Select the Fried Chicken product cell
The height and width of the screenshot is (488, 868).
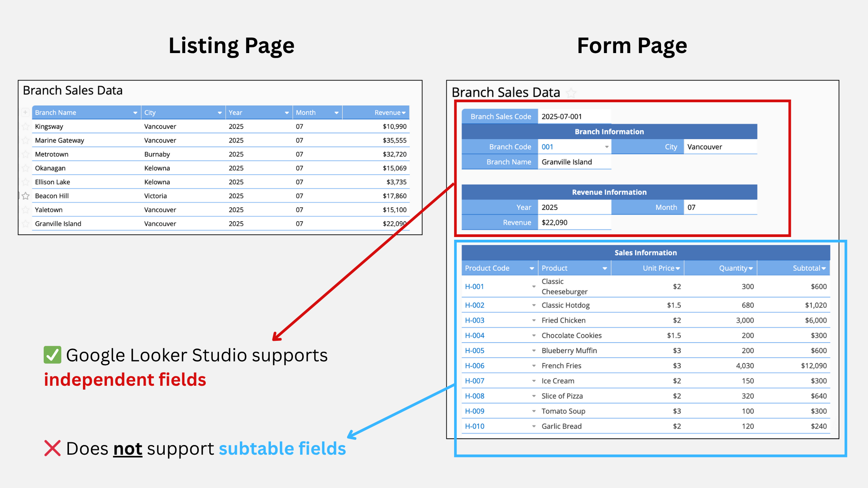click(x=575, y=320)
